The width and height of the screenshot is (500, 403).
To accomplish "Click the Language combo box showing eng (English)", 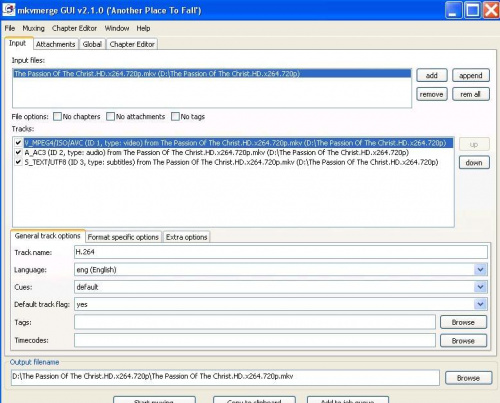I will click(x=281, y=269).
